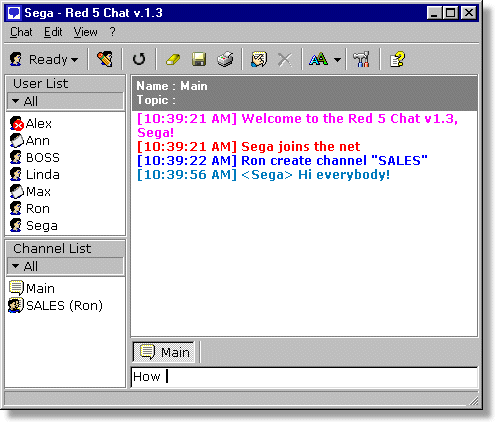
Task: Click the user with pencil toolbar icon
Action: coord(105,60)
